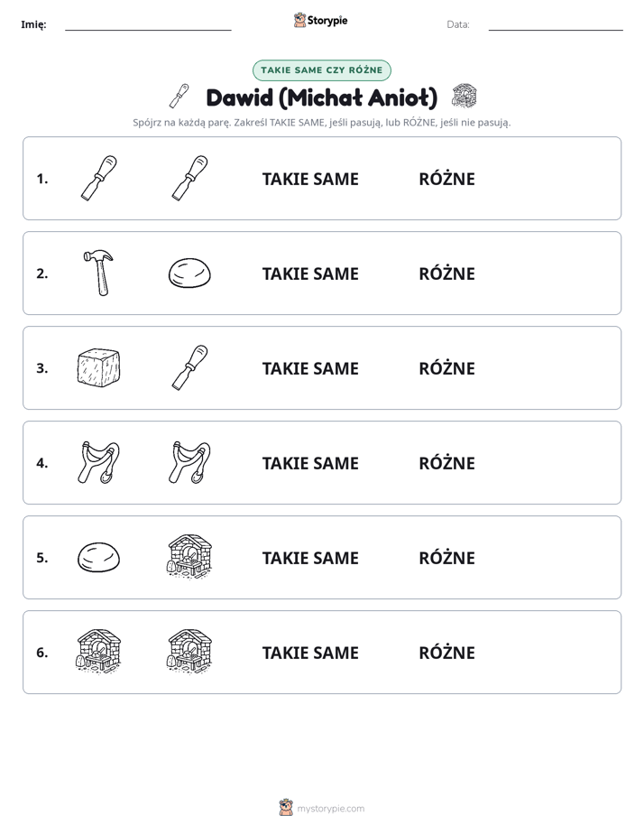
Task: Choose TAKIE SAME for row 6
Action: 310,653
